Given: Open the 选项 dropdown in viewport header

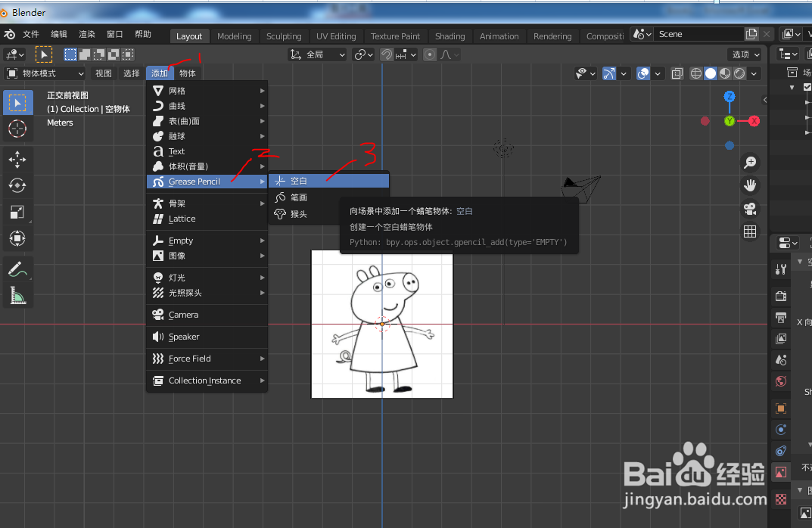Looking at the screenshot, I should point(744,54).
